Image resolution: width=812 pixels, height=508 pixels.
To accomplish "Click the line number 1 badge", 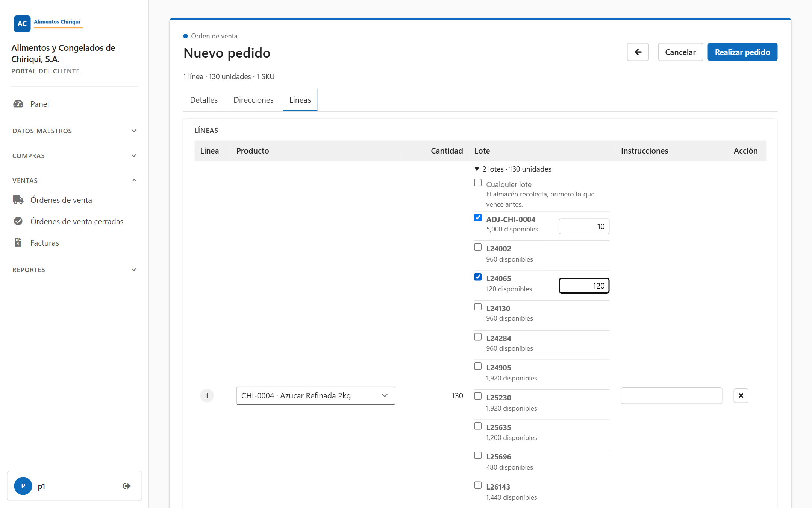I will (x=207, y=395).
